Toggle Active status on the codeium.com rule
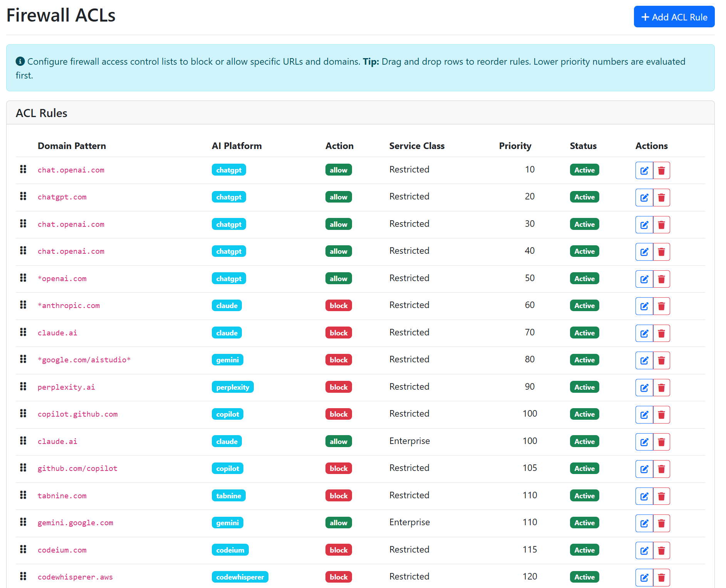Image resolution: width=726 pixels, height=588 pixels. click(x=584, y=550)
